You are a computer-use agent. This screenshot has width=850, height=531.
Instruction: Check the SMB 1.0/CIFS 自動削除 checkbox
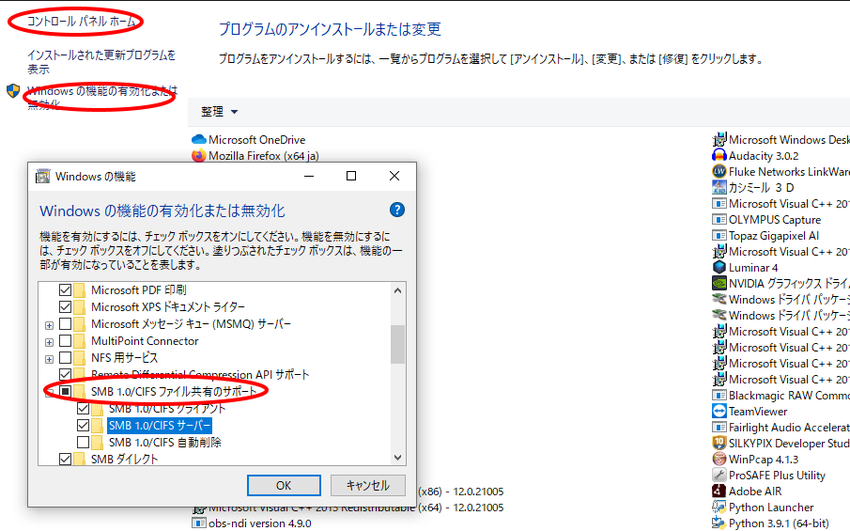click(x=83, y=442)
